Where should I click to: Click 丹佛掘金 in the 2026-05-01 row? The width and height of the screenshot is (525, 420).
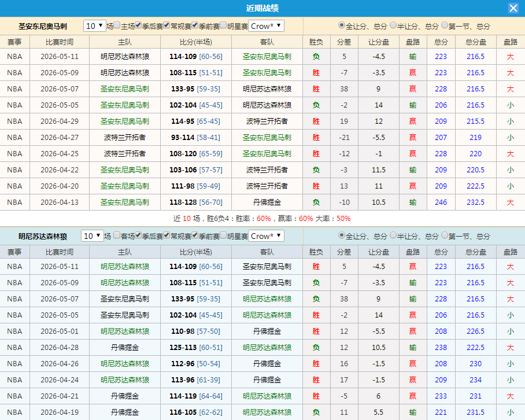(267, 331)
